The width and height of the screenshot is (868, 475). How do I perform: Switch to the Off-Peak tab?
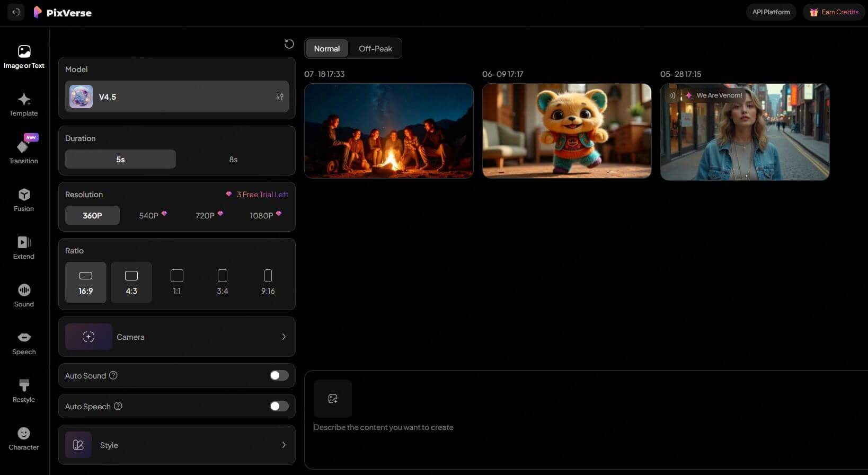[x=375, y=49]
